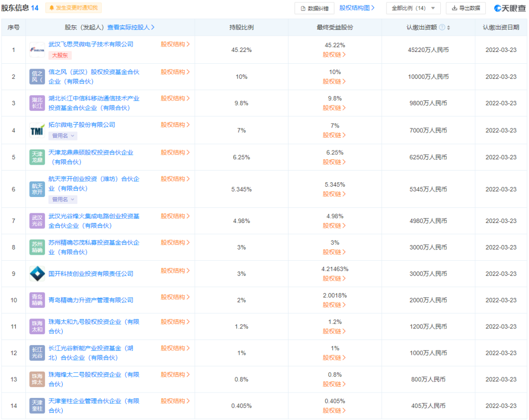529x420 pixels.
Task: Open 珠海太和九号股权投资企业 shareholder page
Action: (x=94, y=326)
